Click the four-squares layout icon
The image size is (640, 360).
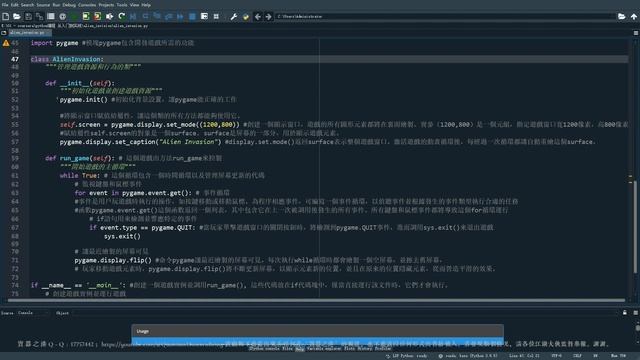(x=216, y=16)
